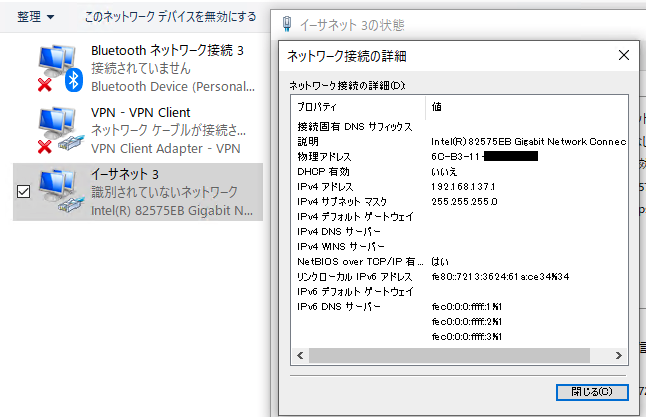Click the 識別されていないネットワーク status text
The image size is (646, 417).
point(164,192)
